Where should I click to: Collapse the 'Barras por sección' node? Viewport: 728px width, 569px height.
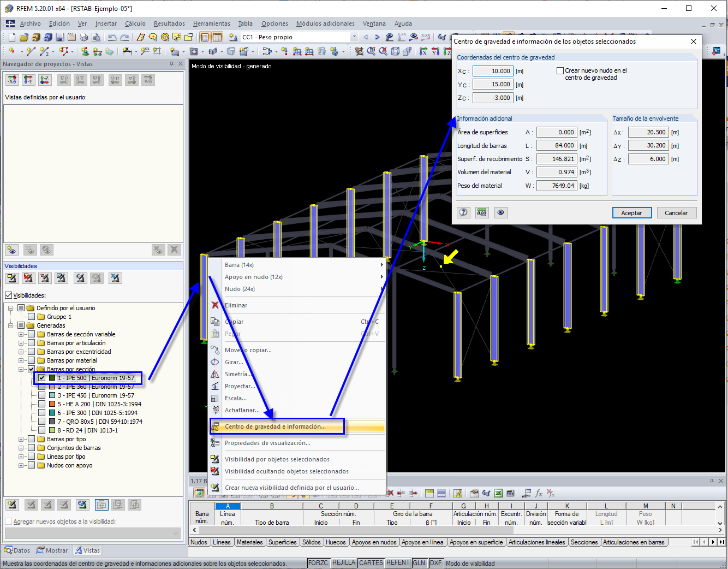pos(21,369)
